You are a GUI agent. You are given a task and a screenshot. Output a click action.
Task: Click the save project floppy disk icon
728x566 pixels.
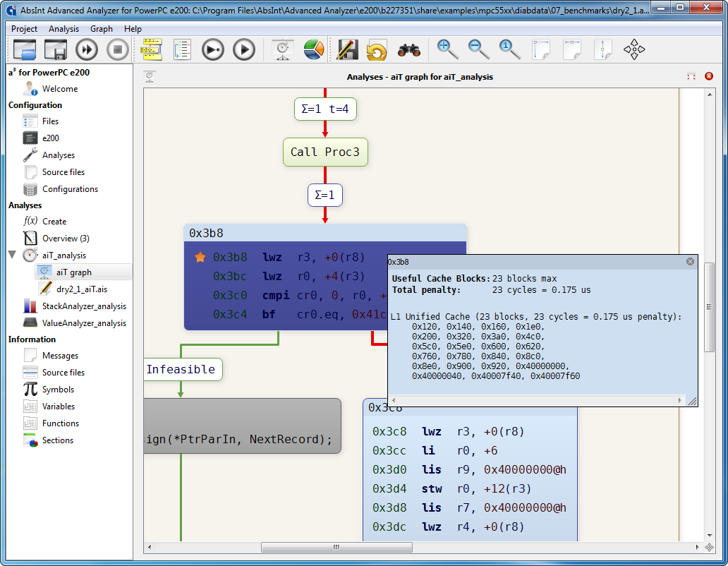click(x=56, y=49)
